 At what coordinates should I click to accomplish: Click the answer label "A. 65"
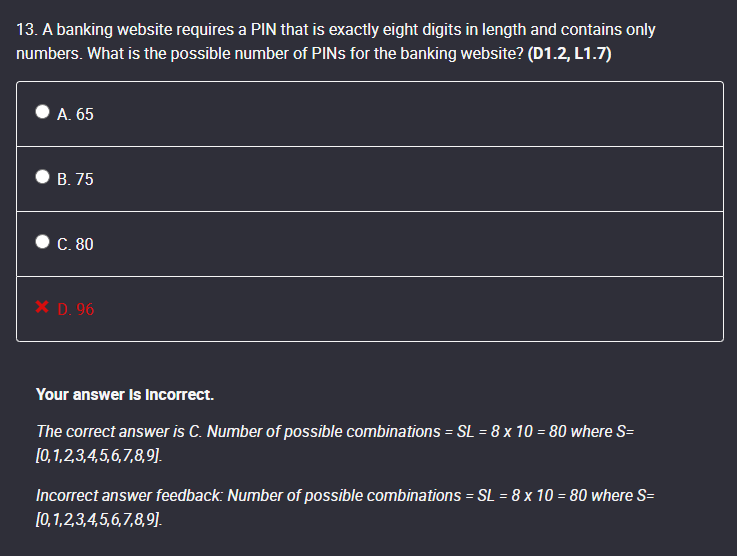[x=76, y=115]
